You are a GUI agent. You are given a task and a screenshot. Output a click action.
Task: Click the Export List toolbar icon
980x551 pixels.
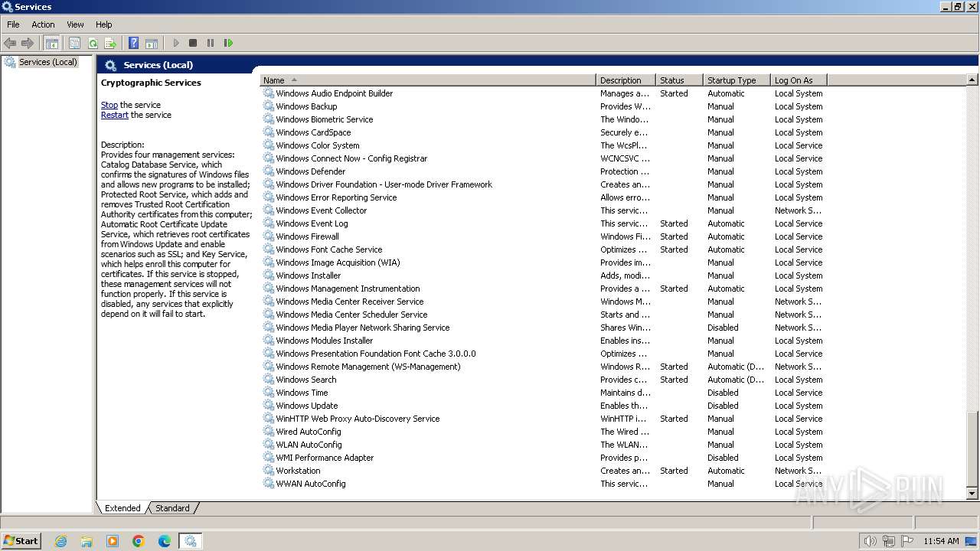point(110,44)
